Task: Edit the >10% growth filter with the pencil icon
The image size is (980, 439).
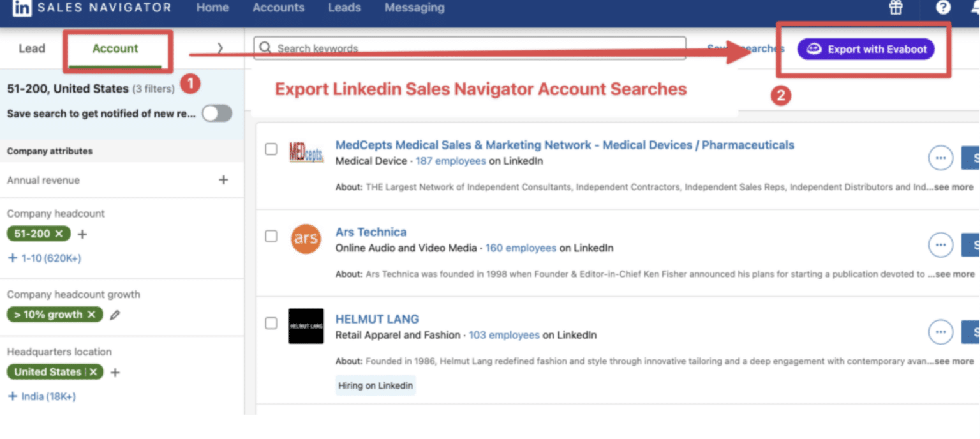Action: tap(115, 314)
